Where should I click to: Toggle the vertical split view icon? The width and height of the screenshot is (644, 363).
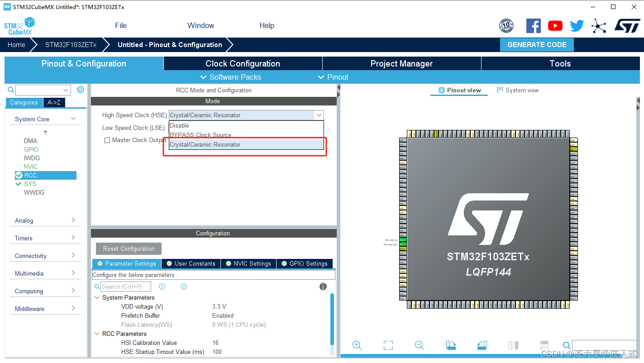coord(513,345)
